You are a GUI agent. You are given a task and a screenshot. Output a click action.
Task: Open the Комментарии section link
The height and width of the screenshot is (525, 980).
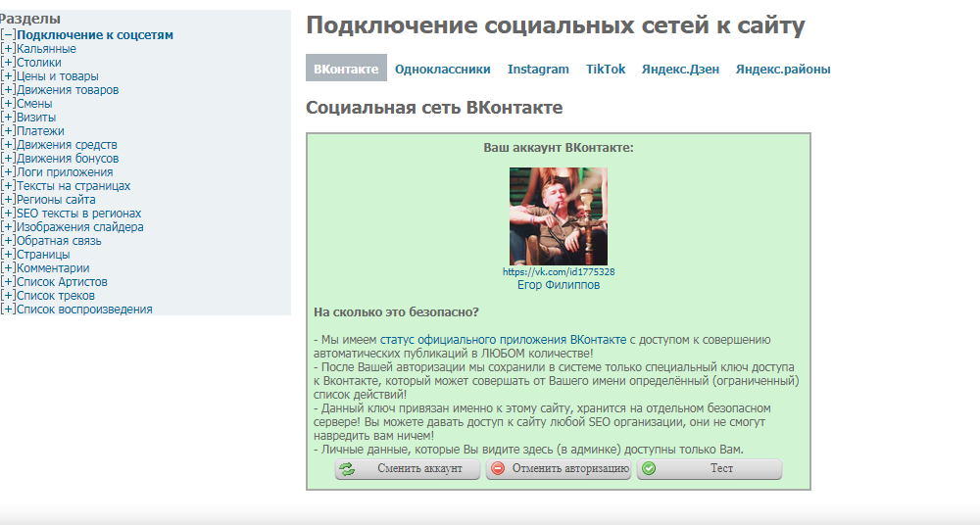[53, 268]
